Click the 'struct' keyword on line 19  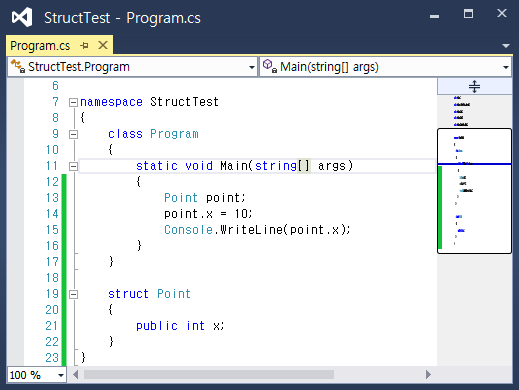tap(128, 294)
